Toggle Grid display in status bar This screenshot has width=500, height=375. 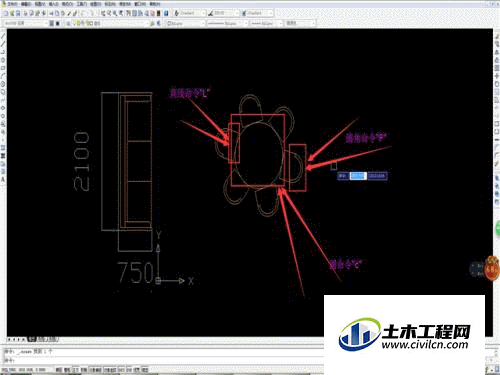67,370
